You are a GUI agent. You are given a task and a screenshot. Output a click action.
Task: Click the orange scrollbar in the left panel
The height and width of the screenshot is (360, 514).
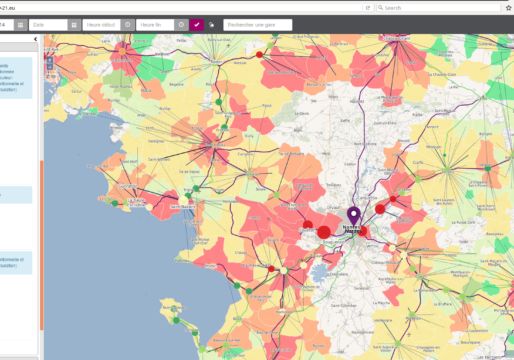coord(42,245)
